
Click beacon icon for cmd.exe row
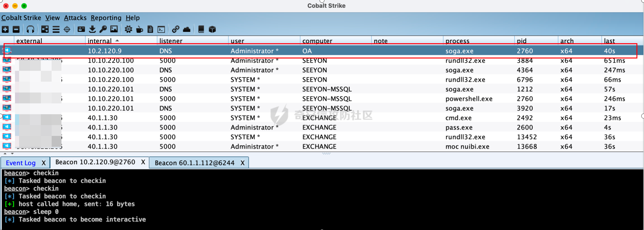[7, 118]
